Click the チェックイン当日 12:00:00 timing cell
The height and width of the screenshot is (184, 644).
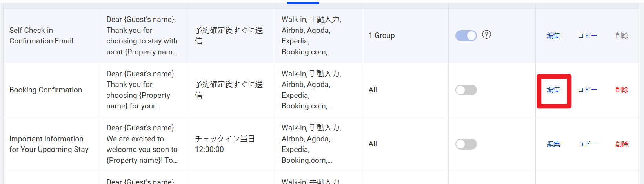coord(225,144)
